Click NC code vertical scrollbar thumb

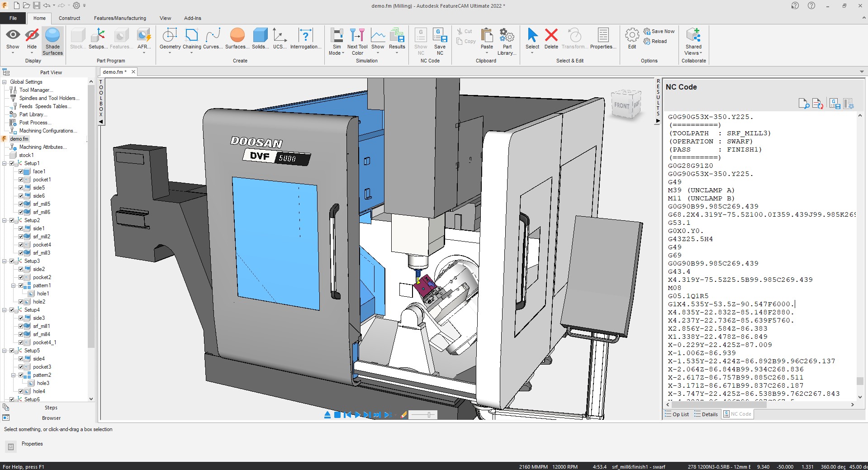coord(860,381)
